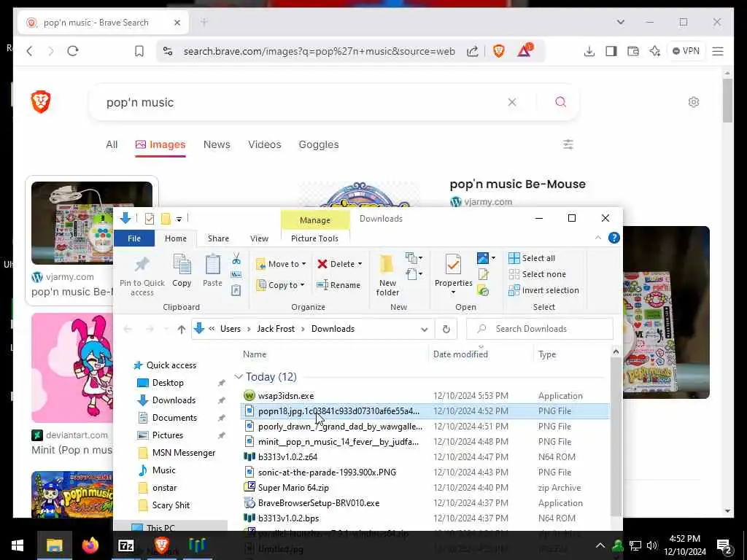
Task: Click the bookmark icon in Brave toolbar
Action: 139,51
